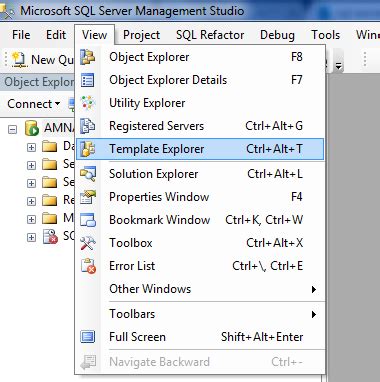Click the folder icon beside Re node
Image resolution: width=380 pixels, height=382 pixels.
pos(50,201)
